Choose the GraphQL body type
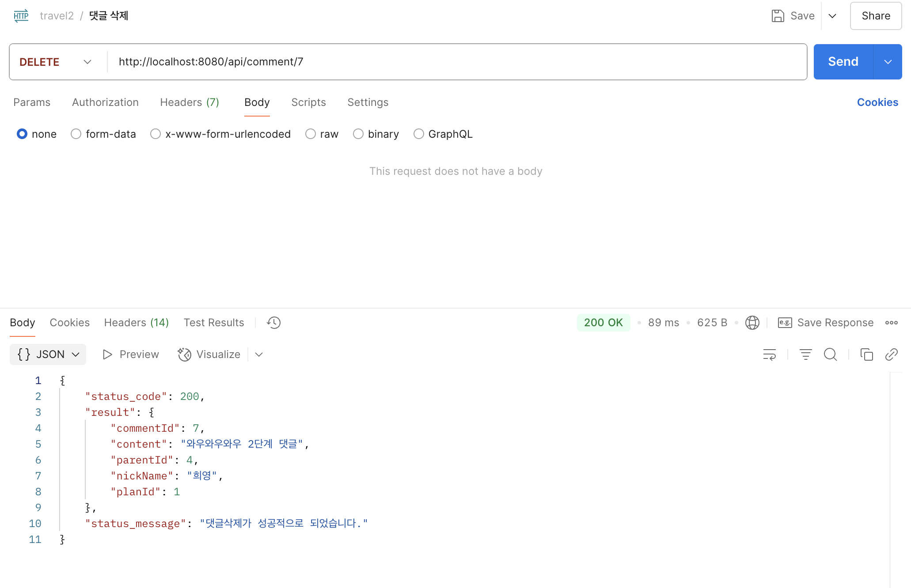911x588 pixels. [x=418, y=134]
